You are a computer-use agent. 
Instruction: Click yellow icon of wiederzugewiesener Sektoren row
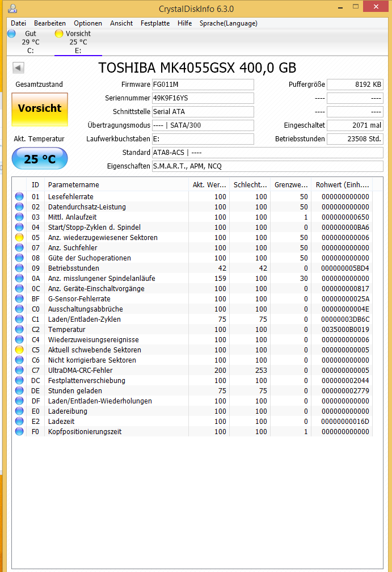pos(19,237)
